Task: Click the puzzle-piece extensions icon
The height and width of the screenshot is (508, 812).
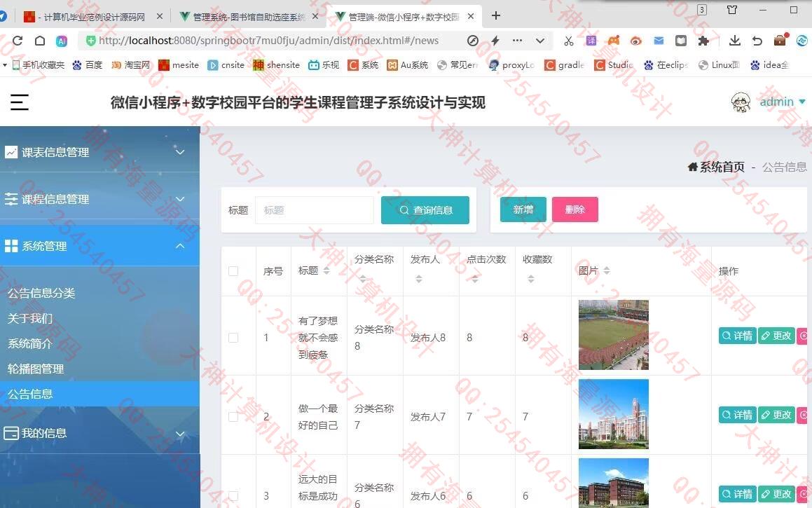Action: point(703,41)
